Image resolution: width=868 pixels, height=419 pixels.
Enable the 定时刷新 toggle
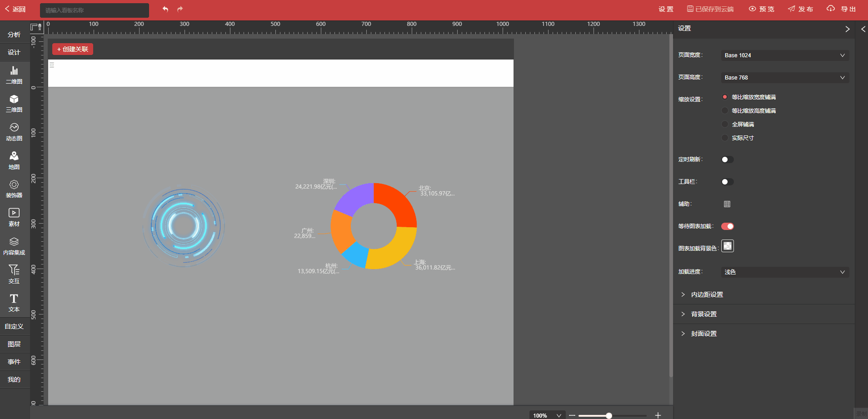(x=727, y=160)
